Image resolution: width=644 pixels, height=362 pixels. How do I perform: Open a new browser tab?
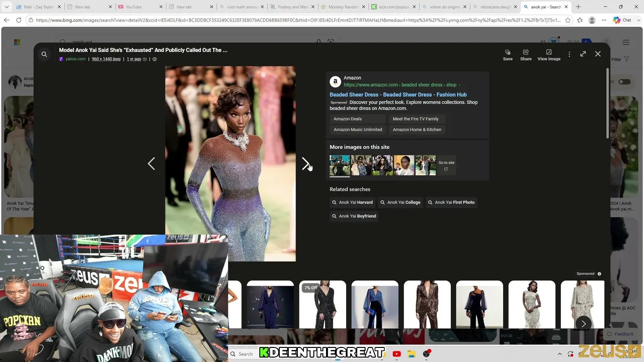click(578, 7)
